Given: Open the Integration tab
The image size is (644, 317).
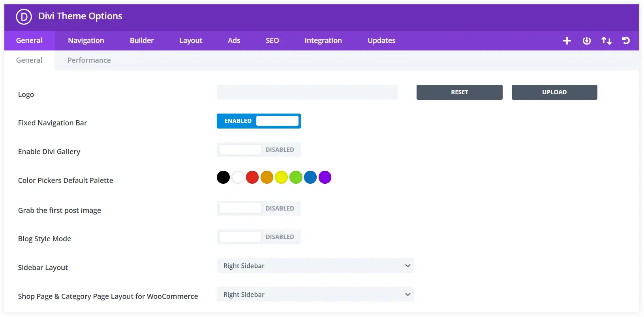Looking at the screenshot, I should [323, 41].
